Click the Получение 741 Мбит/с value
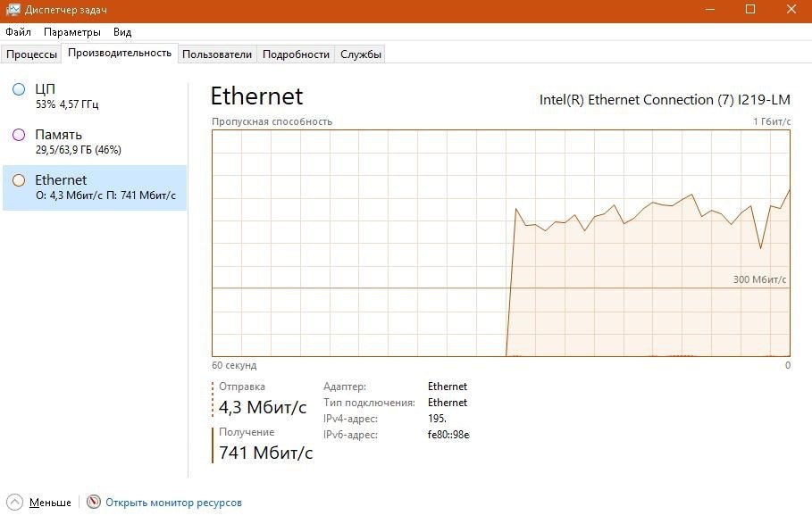The height and width of the screenshot is (524, 812). tap(265, 453)
